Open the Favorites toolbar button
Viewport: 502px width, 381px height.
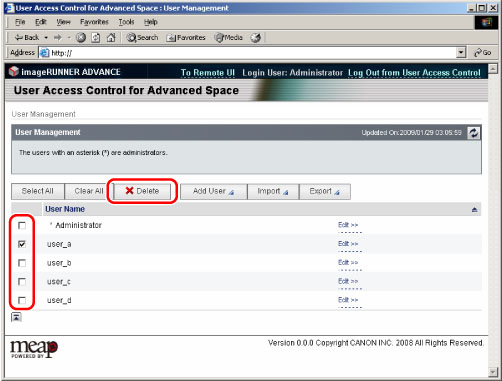[186, 38]
